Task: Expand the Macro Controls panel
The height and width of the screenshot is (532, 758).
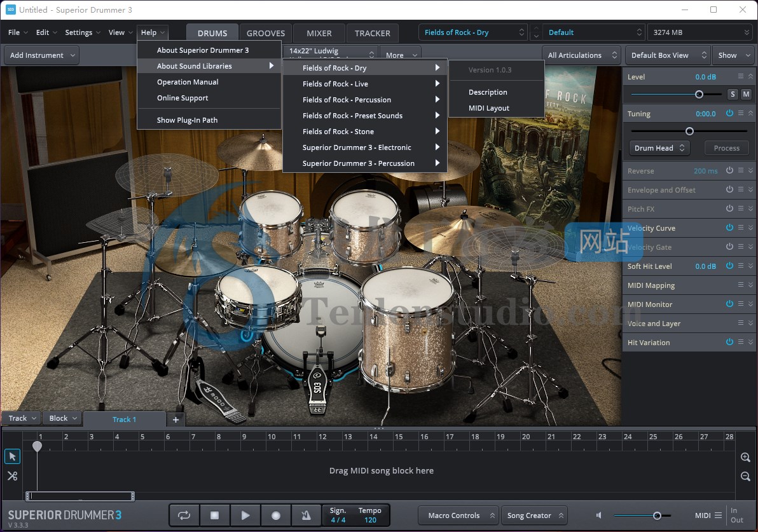Action: click(457, 515)
